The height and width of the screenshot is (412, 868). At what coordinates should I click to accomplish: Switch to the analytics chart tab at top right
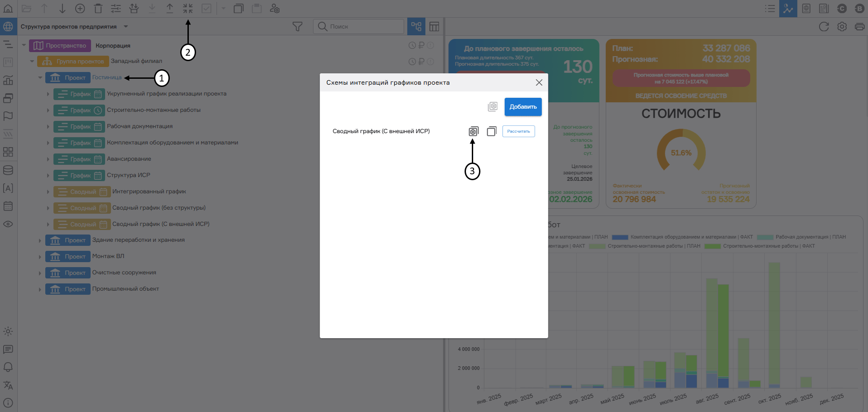[788, 8]
